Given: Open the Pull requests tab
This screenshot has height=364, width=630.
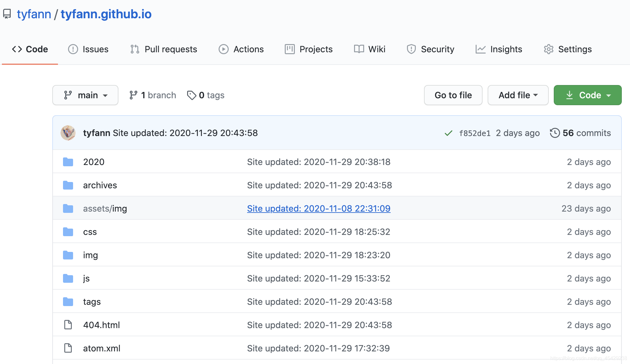Looking at the screenshot, I should tap(163, 49).
